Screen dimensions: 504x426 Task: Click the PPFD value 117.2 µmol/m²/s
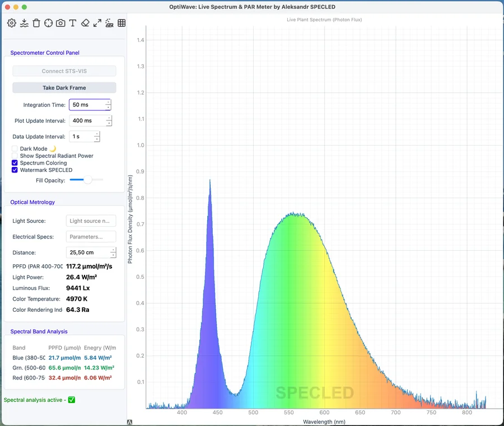click(x=89, y=266)
